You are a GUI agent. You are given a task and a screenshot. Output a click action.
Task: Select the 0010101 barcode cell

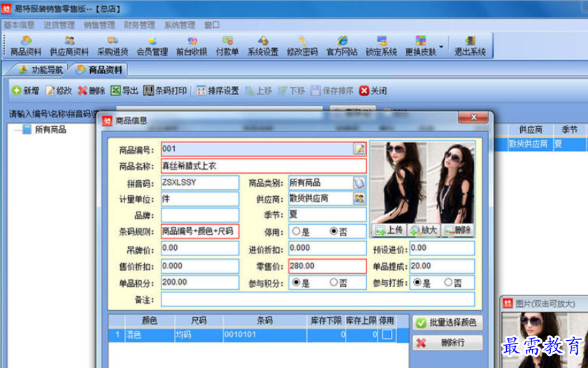pyautogui.click(x=265, y=334)
